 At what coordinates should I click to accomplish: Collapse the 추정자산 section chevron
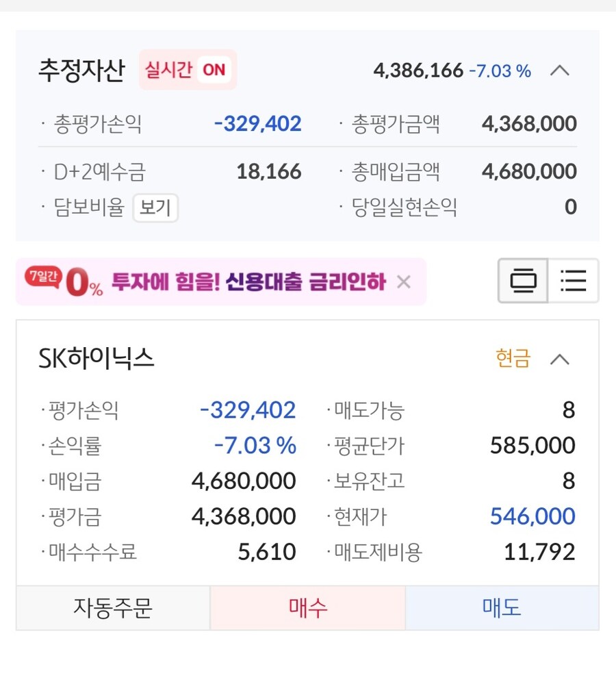561,71
